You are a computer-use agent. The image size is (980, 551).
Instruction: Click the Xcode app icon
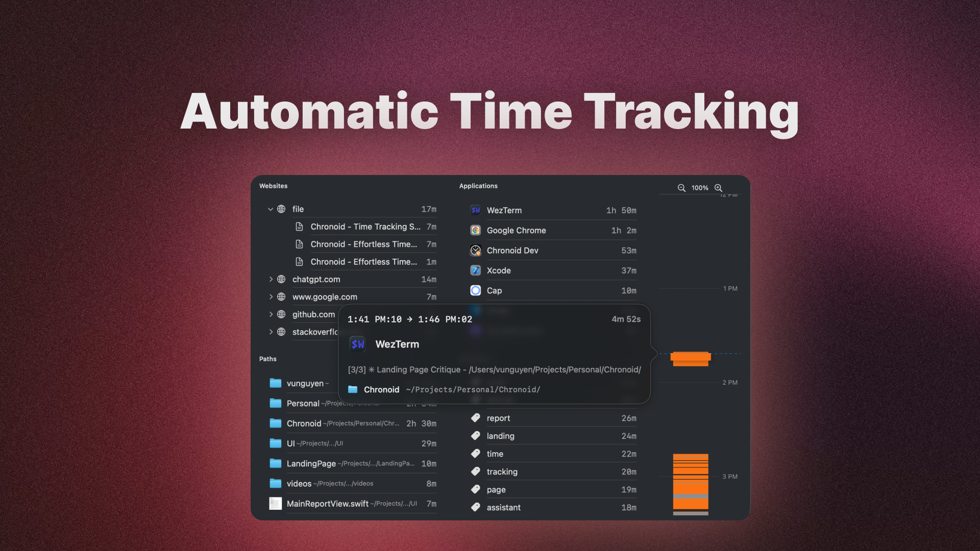(475, 270)
